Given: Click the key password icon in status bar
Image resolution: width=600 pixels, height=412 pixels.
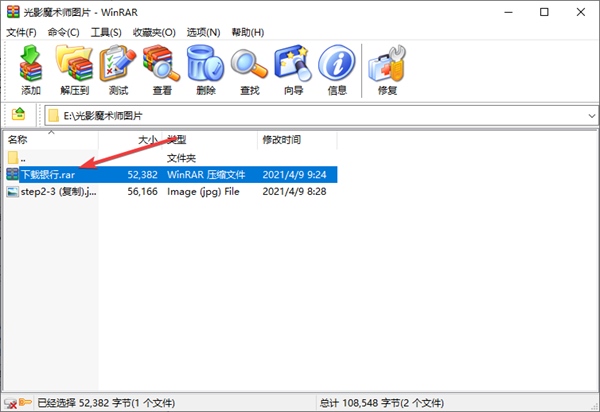Looking at the screenshot, I should [25, 402].
